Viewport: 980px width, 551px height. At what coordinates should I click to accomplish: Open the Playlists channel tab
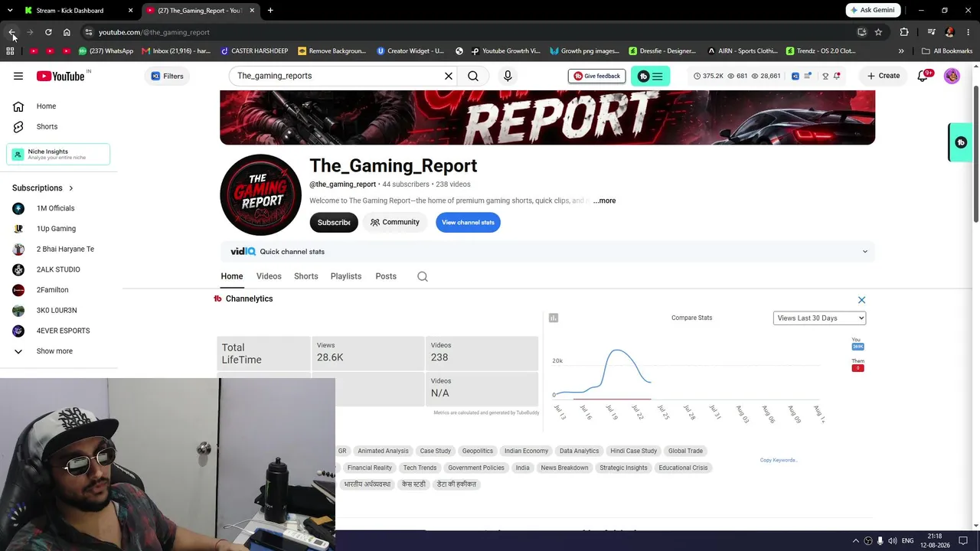point(346,276)
